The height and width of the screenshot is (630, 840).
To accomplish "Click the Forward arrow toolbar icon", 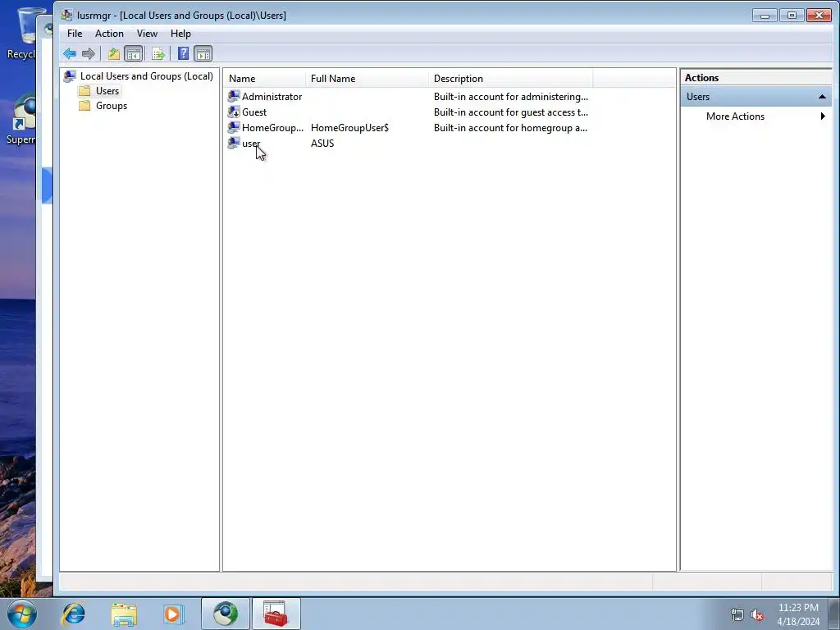I will click(89, 53).
